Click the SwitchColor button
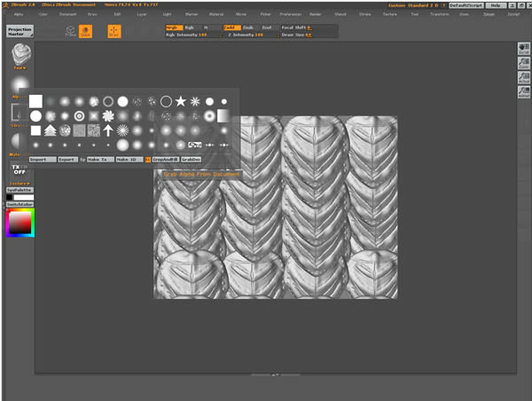Image resolution: width=532 pixels, height=401 pixels. click(20, 204)
